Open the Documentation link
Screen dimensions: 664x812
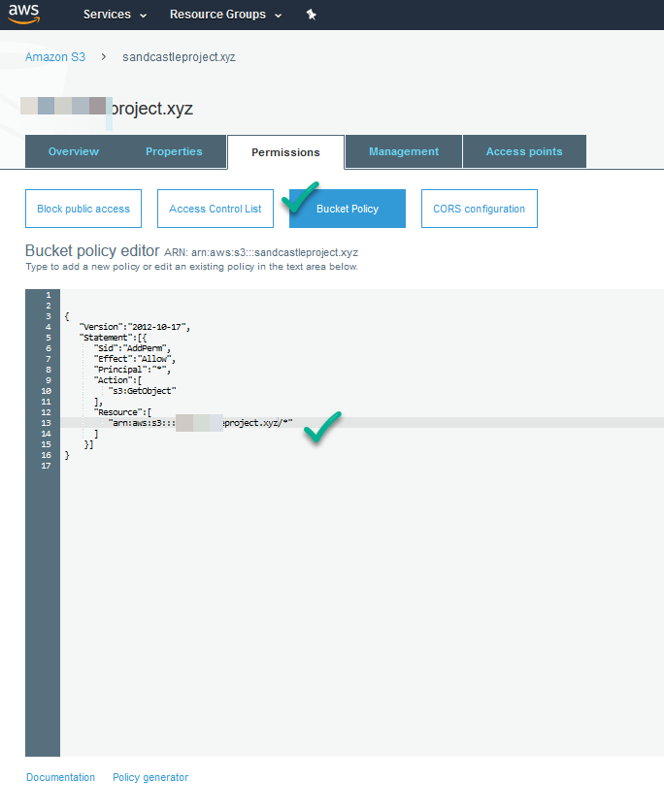click(60, 777)
